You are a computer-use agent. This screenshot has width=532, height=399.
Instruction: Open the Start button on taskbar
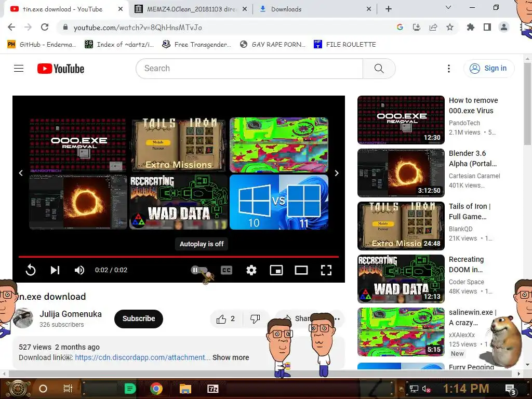18,389
